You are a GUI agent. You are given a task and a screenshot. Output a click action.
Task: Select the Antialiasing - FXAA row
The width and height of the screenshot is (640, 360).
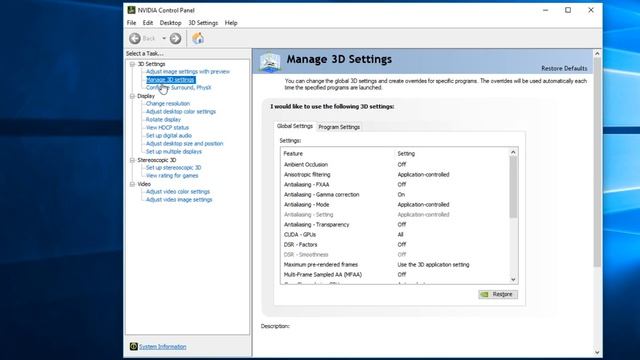pyautogui.click(x=395, y=184)
